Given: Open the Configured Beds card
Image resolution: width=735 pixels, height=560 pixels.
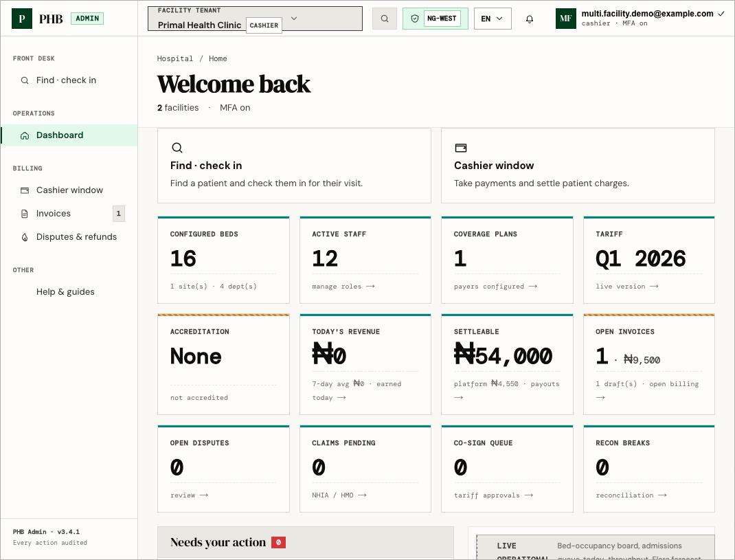Looking at the screenshot, I should pos(224,260).
